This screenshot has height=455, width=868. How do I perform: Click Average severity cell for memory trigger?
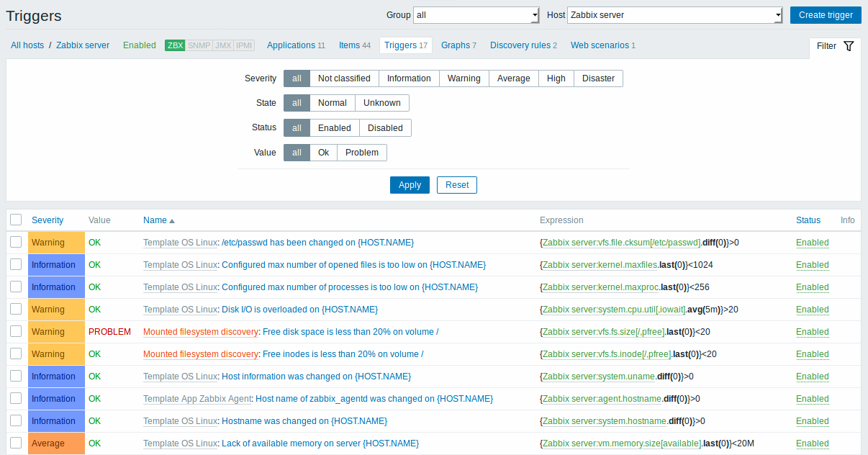click(56, 443)
